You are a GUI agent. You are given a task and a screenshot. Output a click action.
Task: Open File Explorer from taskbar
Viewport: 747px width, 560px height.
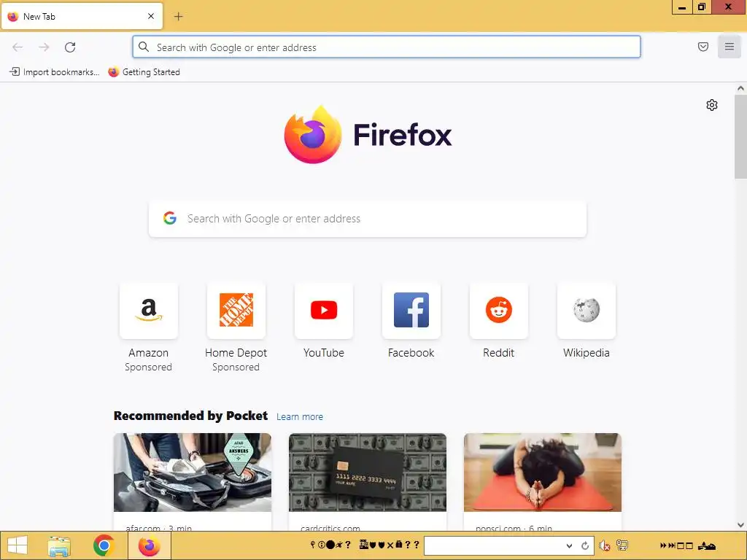pos(59,545)
